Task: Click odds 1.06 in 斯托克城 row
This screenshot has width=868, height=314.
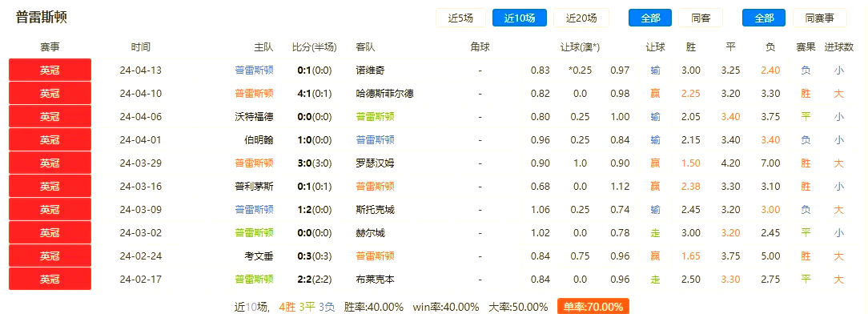Action: 540,210
